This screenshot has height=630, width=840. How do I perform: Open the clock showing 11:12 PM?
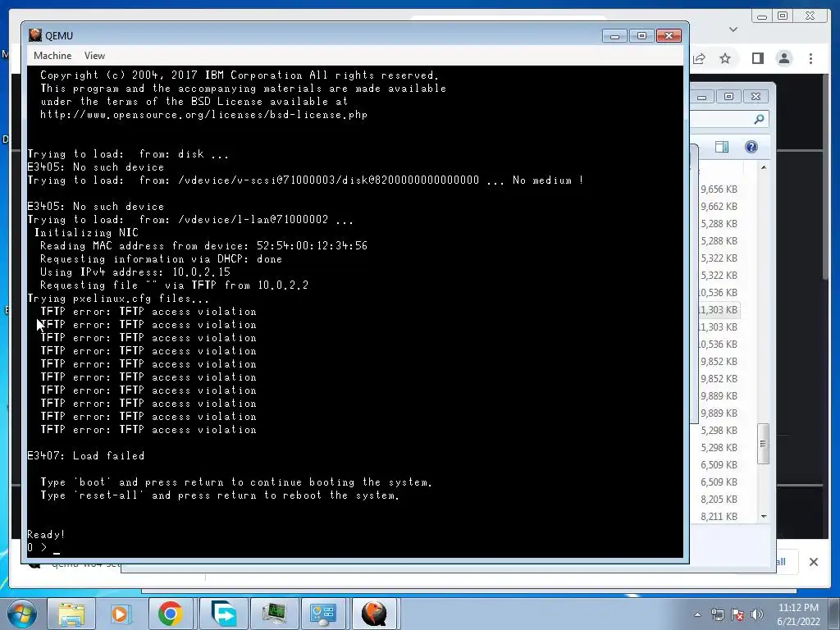[798, 614]
